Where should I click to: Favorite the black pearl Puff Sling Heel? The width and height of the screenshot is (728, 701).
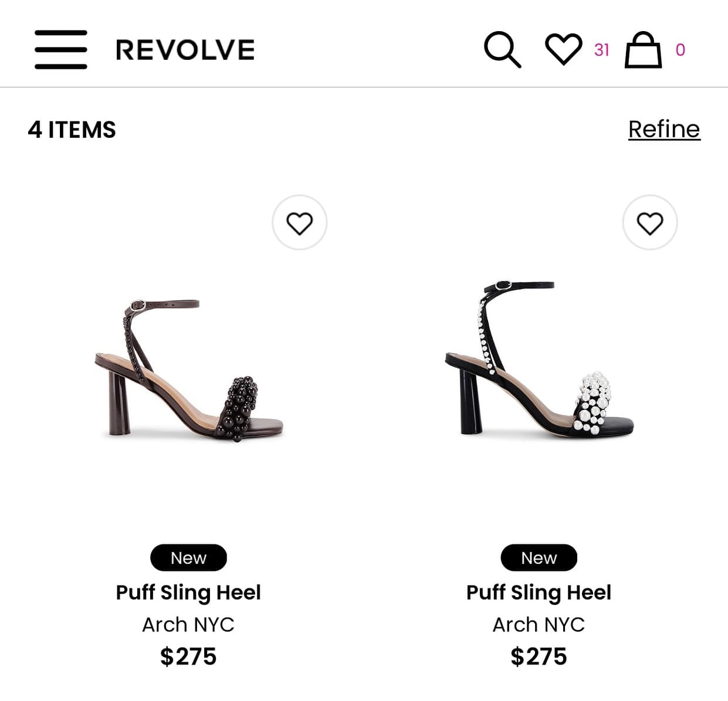click(x=649, y=223)
